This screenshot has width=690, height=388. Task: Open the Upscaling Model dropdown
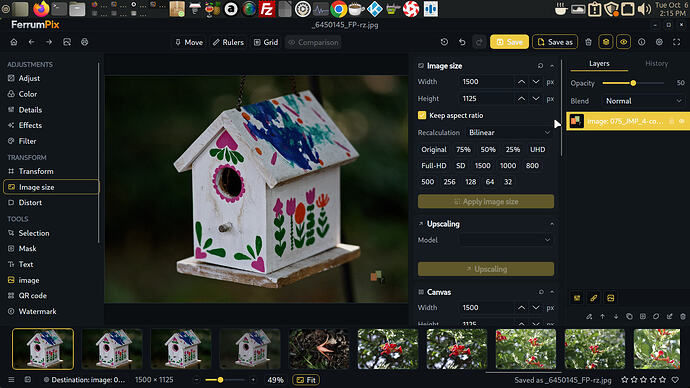tap(506, 240)
